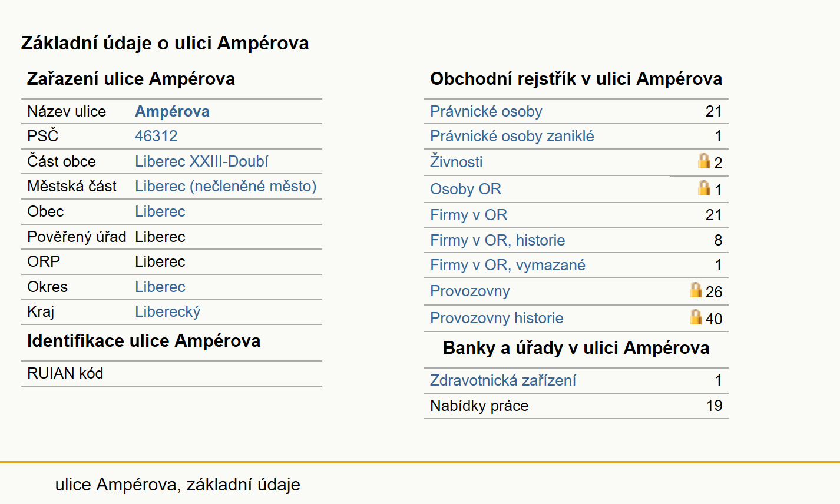The image size is (840, 504).
Task: Open Firmy v OR, vymazané link
Action: point(508,265)
